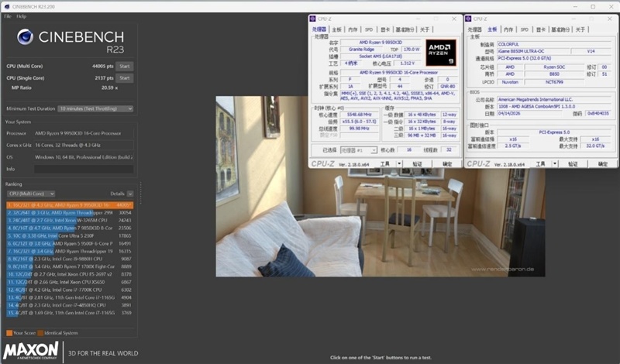Image resolution: width=620 pixels, height=364 pixels.
Task: Select the OS field showing Windows 10, 64 Bit
Action: [x=84, y=157]
